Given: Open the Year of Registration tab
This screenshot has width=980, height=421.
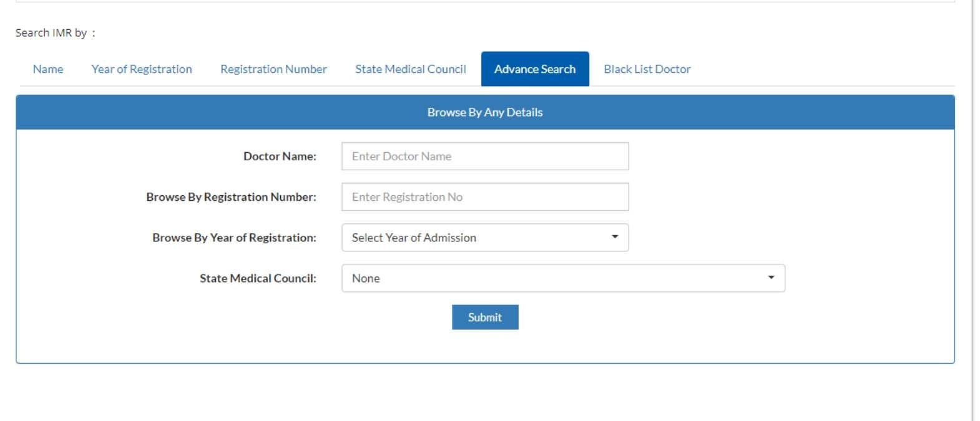Looking at the screenshot, I should 142,69.
